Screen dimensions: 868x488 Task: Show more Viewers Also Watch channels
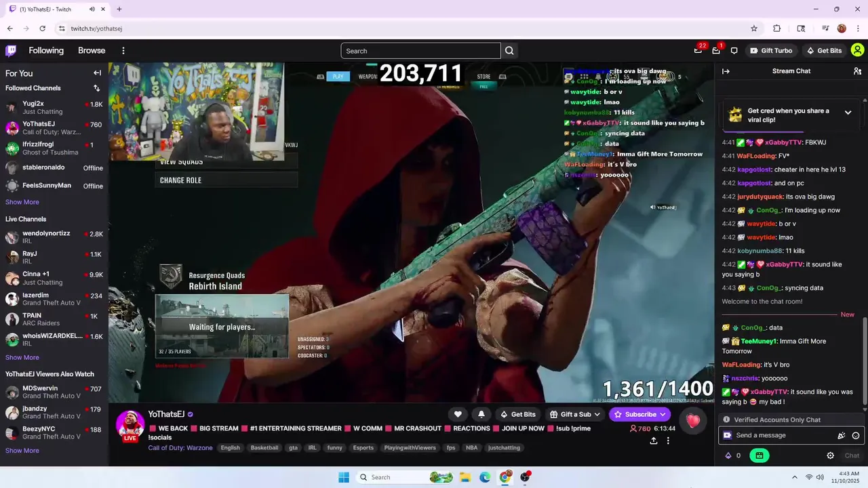click(x=22, y=450)
